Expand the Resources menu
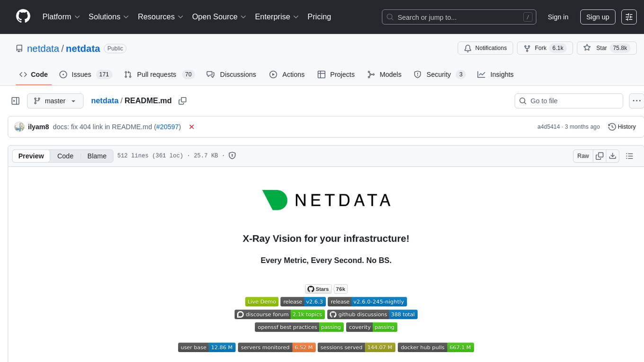Viewport: 644px width, 362px height. [x=161, y=17]
